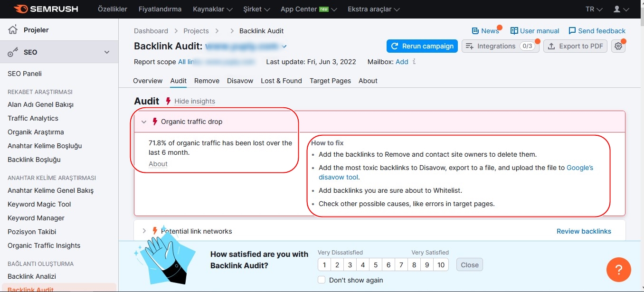The image size is (644, 292).
Task: Switch to the Overview tab
Action: pos(148,81)
